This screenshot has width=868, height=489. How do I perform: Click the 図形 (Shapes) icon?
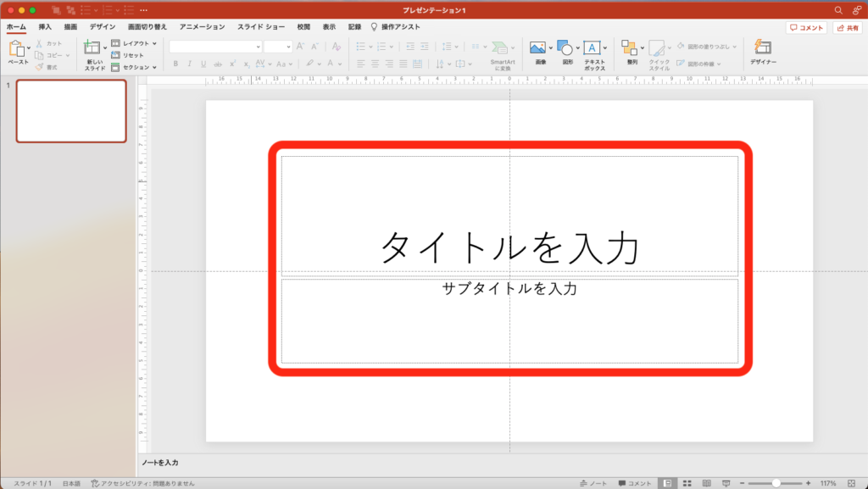(x=564, y=48)
